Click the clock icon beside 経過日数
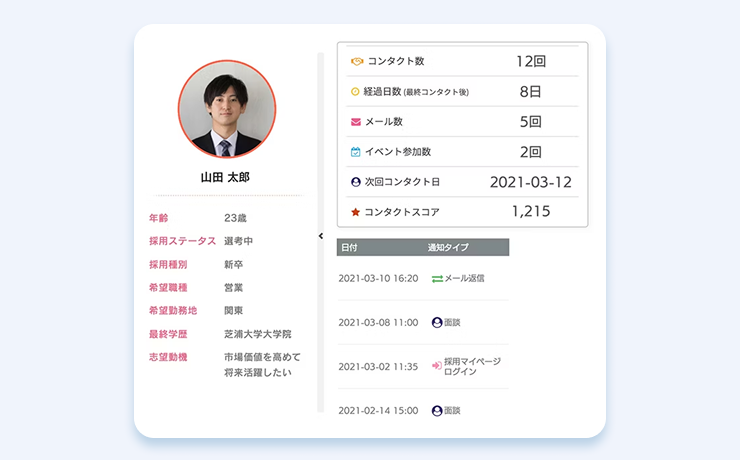Viewport: 740px width, 460px height. point(355,92)
